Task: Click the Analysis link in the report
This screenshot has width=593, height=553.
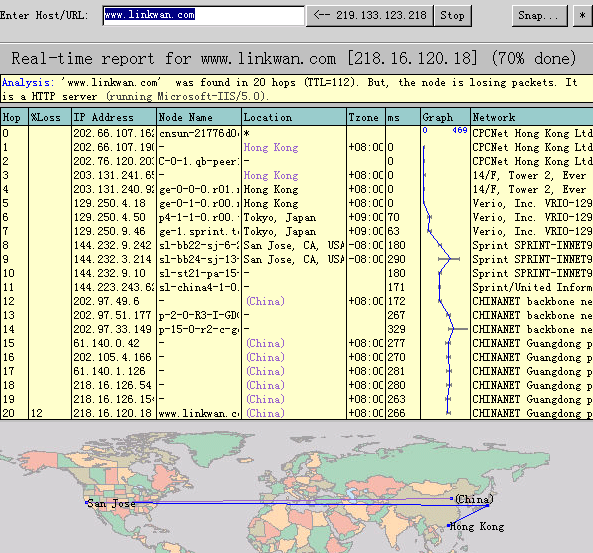Action: pyautogui.click(x=28, y=82)
